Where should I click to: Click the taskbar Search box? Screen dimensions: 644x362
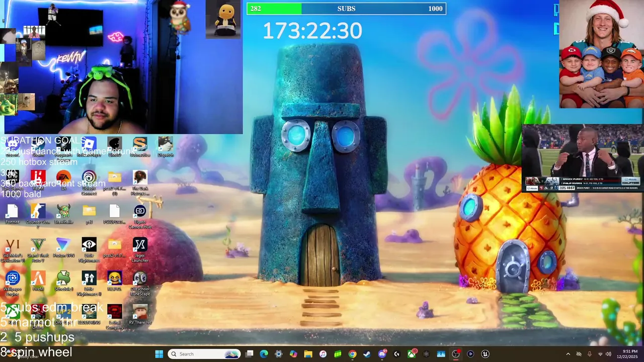pyautogui.click(x=204, y=354)
